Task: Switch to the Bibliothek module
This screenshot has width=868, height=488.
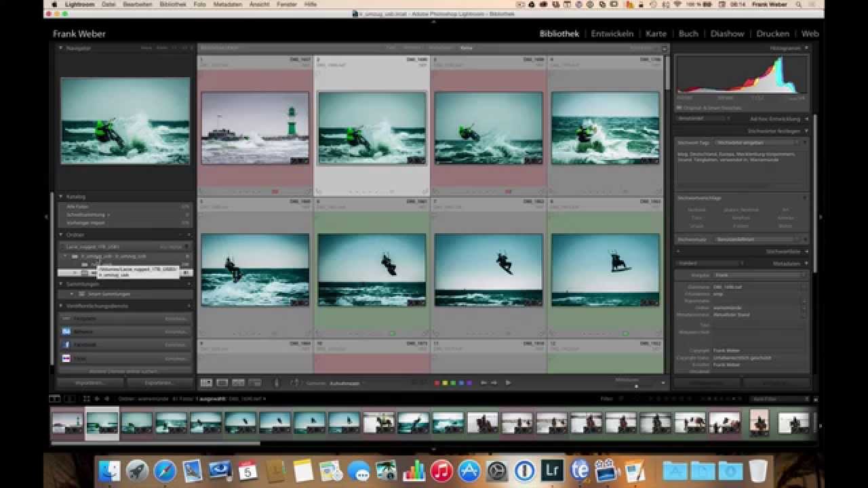Action: 559,33
